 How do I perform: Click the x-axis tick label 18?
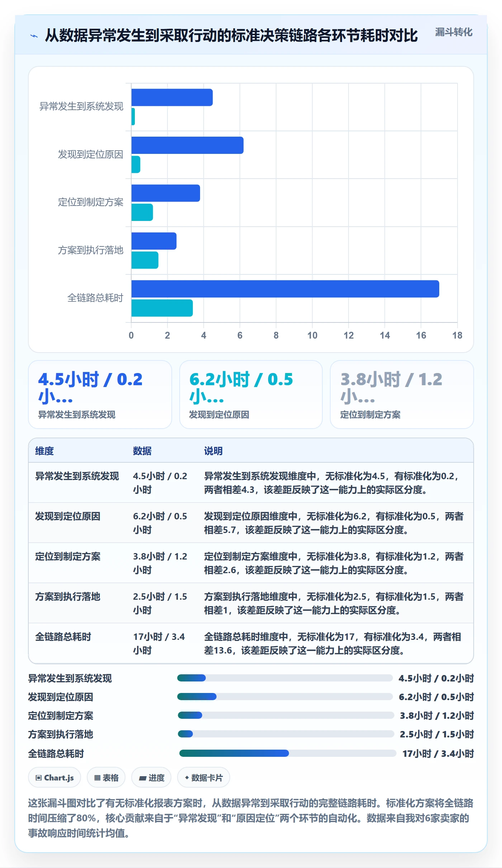pos(457,335)
